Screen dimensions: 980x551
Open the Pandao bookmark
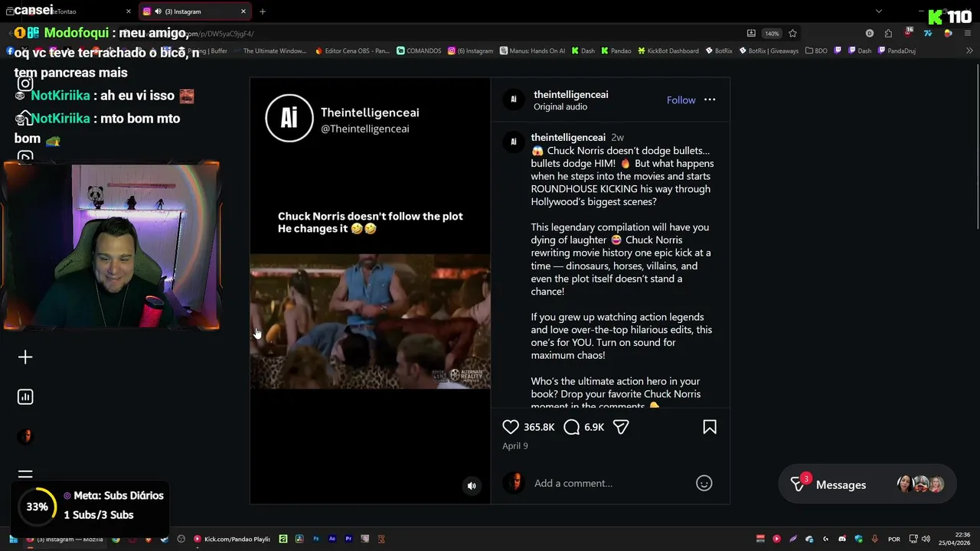[616, 51]
